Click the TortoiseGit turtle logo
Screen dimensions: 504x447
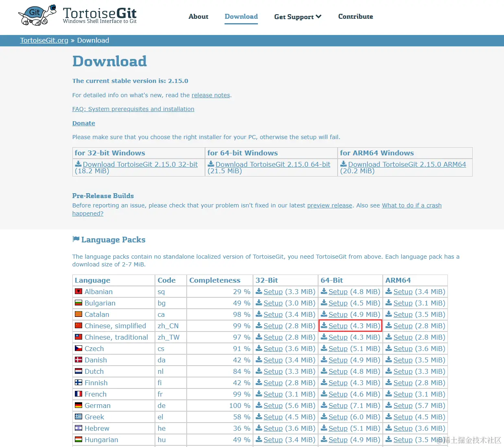pyautogui.click(x=37, y=15)
